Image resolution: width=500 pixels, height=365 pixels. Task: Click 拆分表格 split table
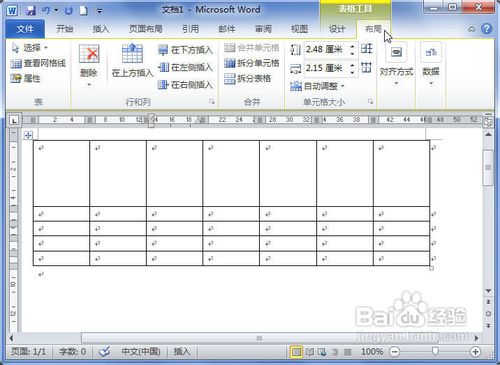pyautogui.click(x=248, y=78)
